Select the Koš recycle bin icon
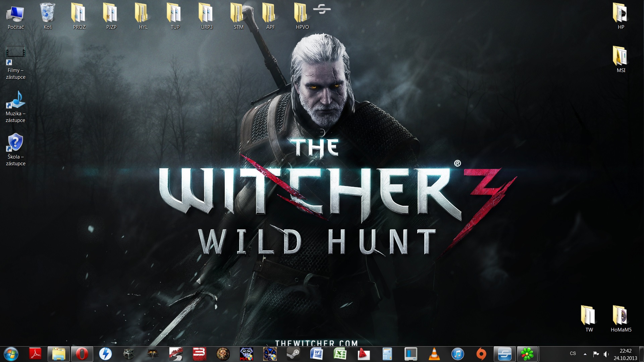The image size is (644, 362). 48,16
